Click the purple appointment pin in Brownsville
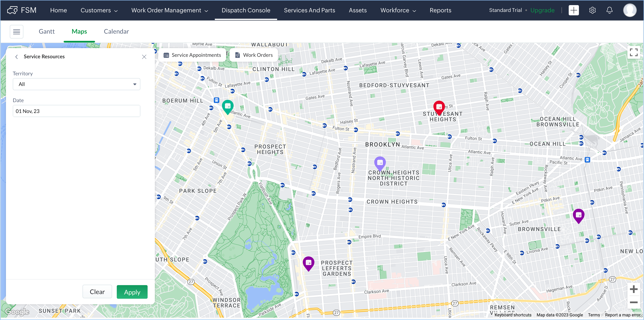This screenshot has height=320, width=644. click(578, 215)
